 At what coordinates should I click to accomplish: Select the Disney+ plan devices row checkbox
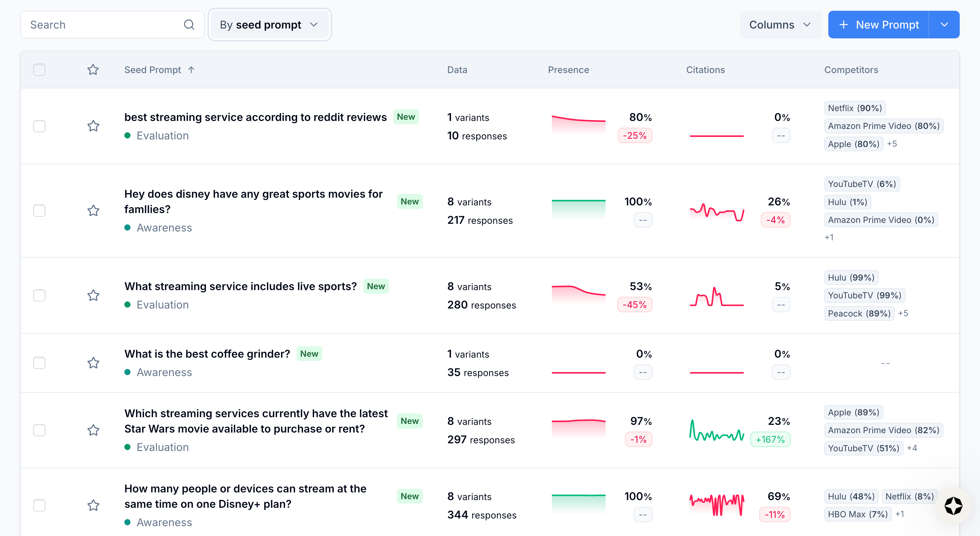pos(39,505)
